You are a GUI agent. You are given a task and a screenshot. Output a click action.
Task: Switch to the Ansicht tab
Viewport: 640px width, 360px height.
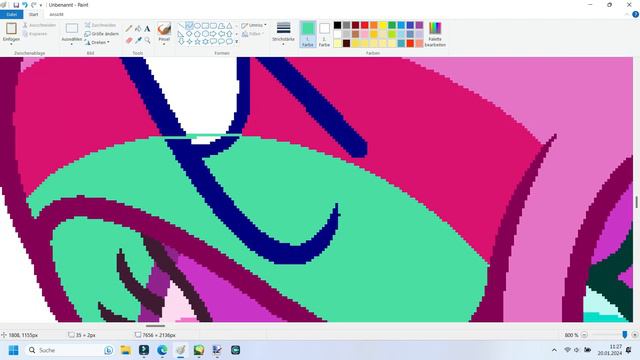click(x=56, y=14)
